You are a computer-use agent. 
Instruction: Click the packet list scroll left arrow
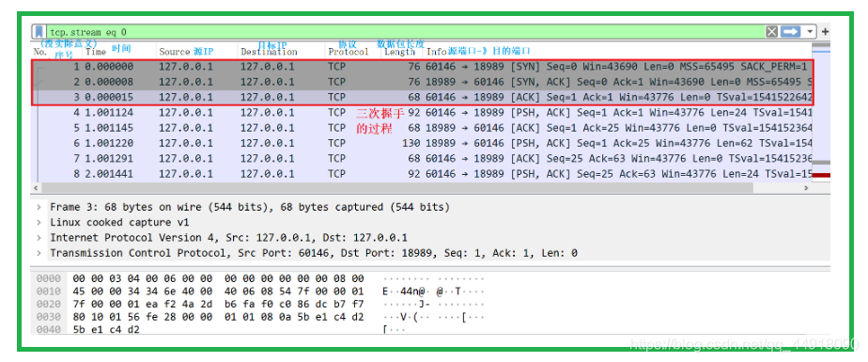point(37,188)
